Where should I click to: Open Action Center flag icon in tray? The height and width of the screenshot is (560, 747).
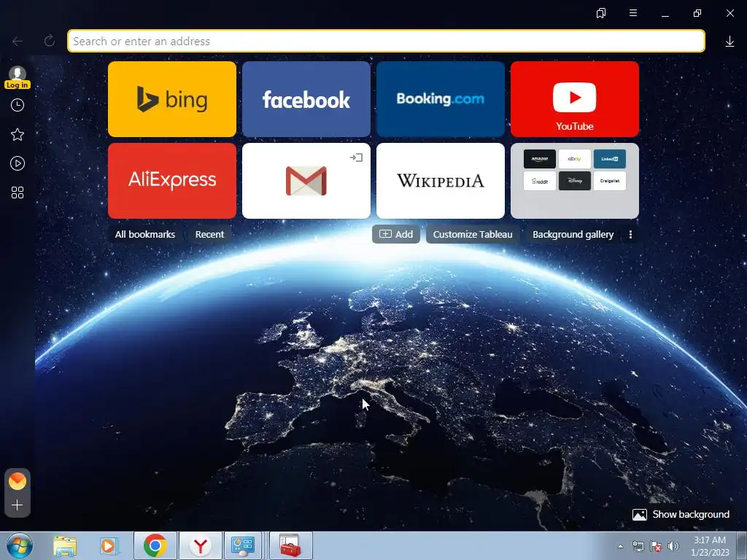coord(656,546)
